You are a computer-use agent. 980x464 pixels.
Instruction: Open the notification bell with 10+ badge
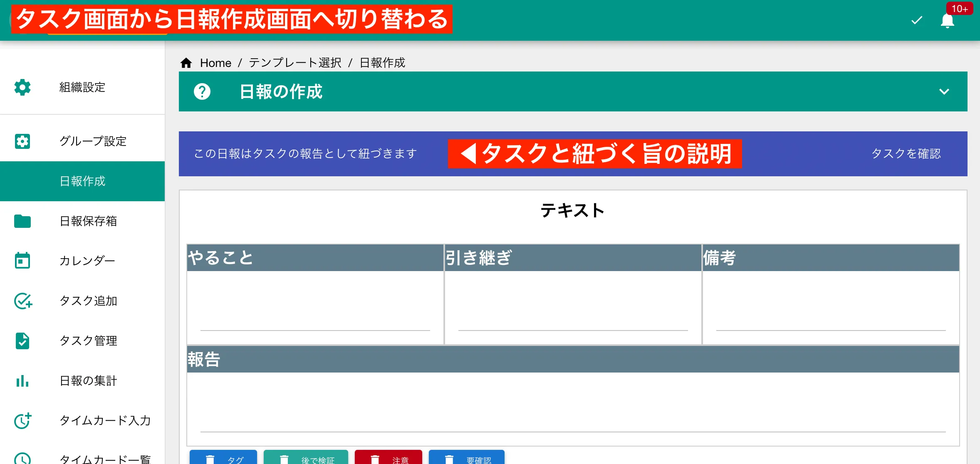pyautogui.click(x=947, y=22)
